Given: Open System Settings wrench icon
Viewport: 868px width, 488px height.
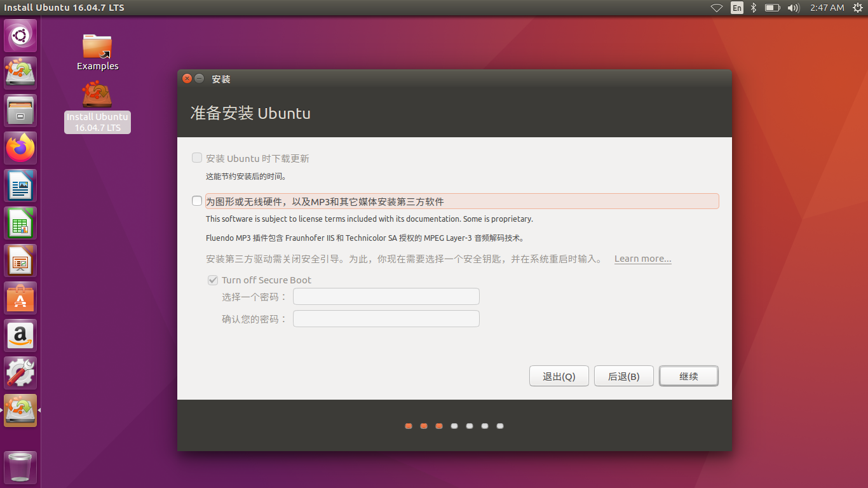Looking at the screenshot, I should point(20,373).
